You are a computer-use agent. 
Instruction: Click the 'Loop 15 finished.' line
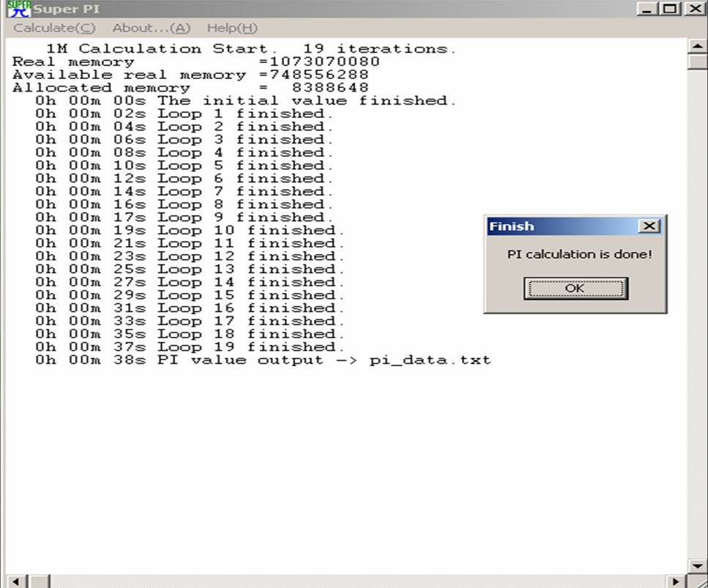pyautogui.click(x=190, y=295)
